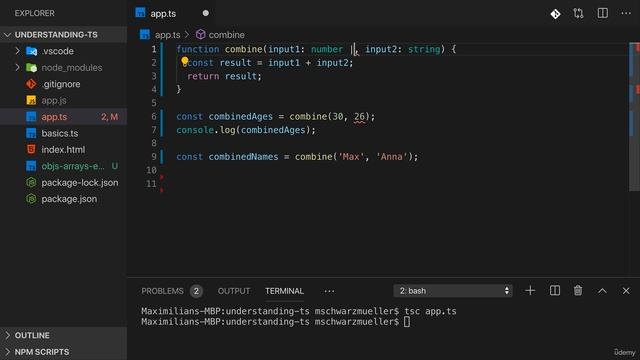Open the source control diff icon in the editor toolbar
640x360 pixels.
click(x=555, y=14)
